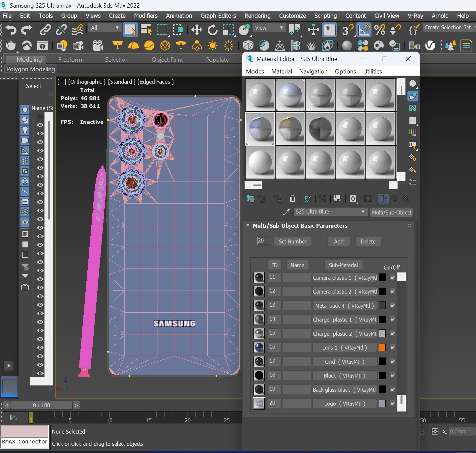476x453 pixels.
Task: Switch to the Freeform ribbon tab
Action: (x=70, y=60)
